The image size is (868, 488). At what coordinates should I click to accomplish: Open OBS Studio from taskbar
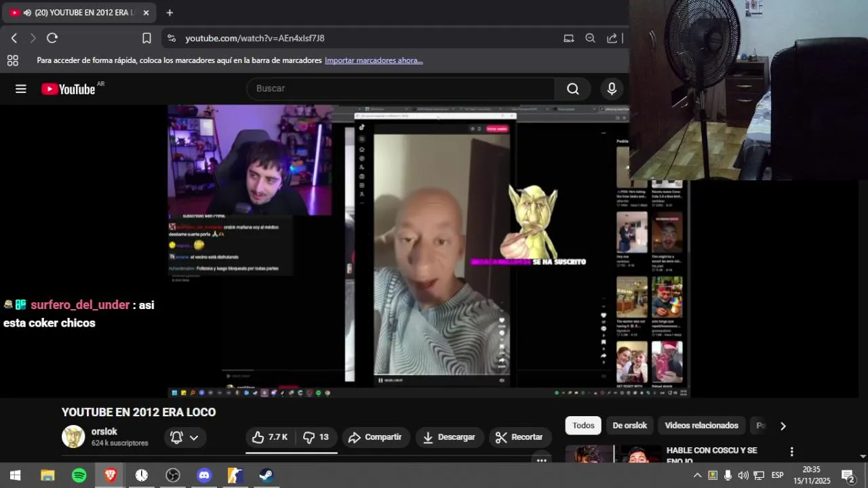173,475
